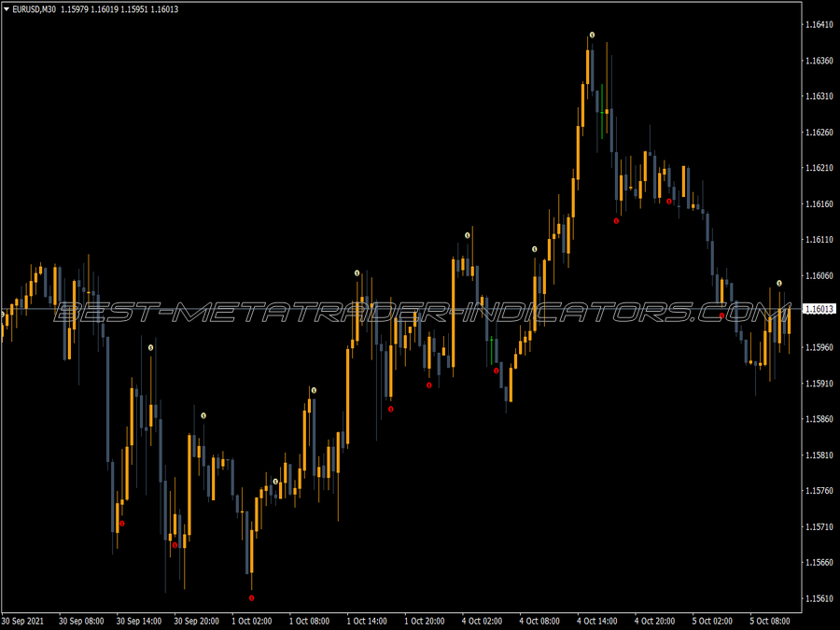Click the 1.15910 price axis label
The image size is (840, 630).
coord(819,383)
